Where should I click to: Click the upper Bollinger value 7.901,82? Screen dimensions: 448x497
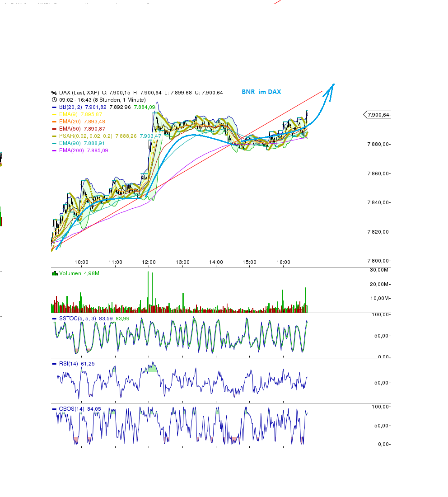(x=96, y=107)
